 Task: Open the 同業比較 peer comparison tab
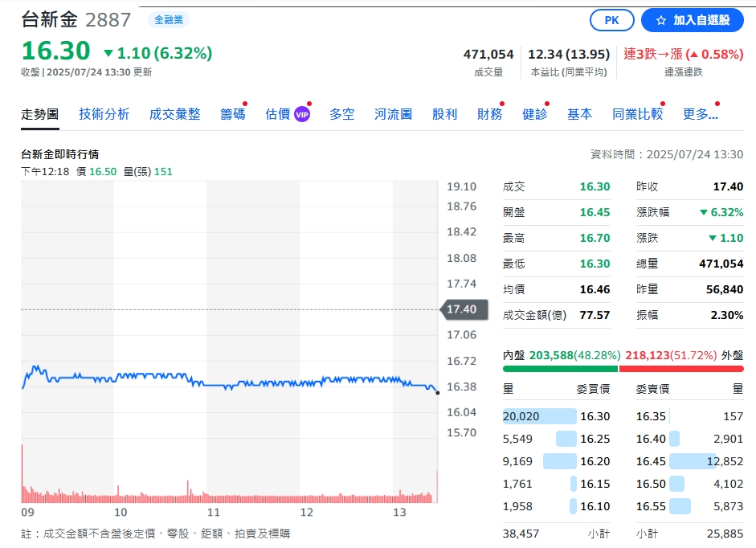tap(637, 114)
